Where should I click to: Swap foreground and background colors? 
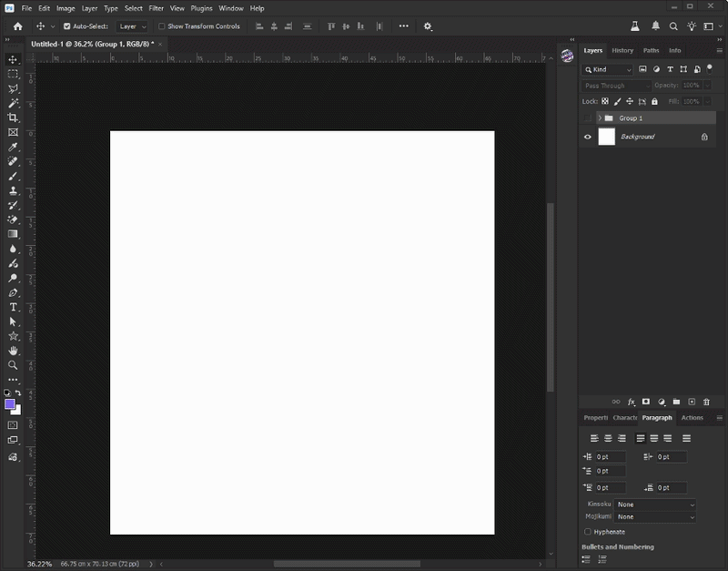tap(18, 393)
